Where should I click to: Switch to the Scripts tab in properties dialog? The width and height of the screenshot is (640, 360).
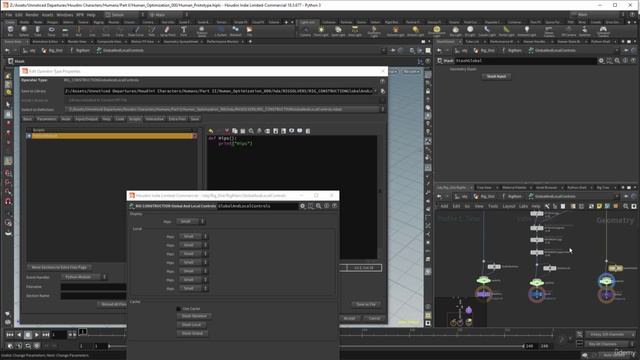coord(135,119)
